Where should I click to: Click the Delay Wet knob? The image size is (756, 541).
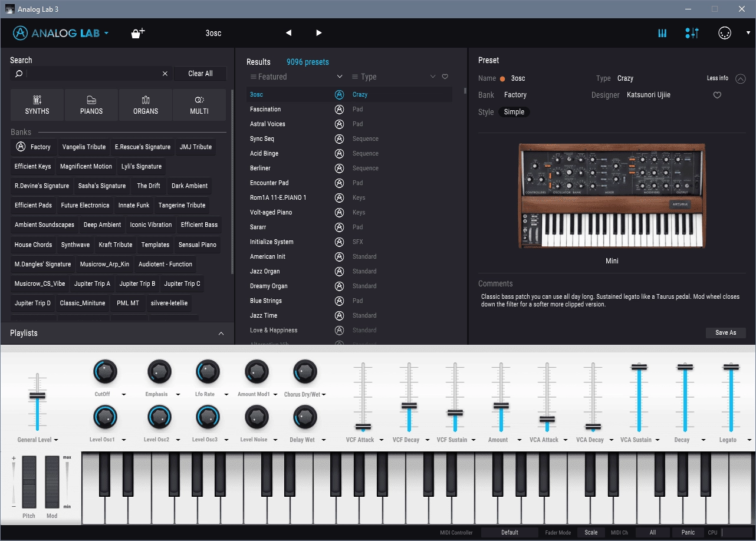305,417
